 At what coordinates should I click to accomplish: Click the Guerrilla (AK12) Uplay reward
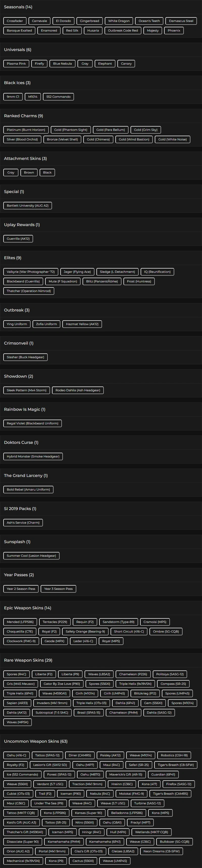tap(18, 238)
